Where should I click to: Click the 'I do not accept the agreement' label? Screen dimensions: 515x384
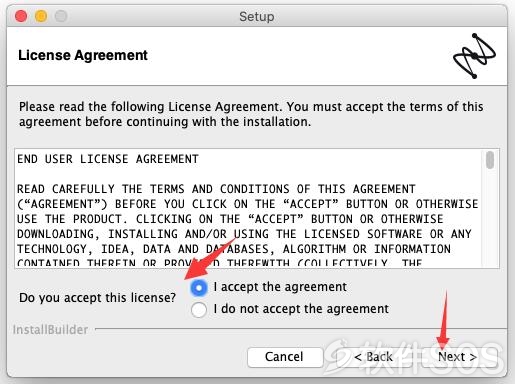301,309
